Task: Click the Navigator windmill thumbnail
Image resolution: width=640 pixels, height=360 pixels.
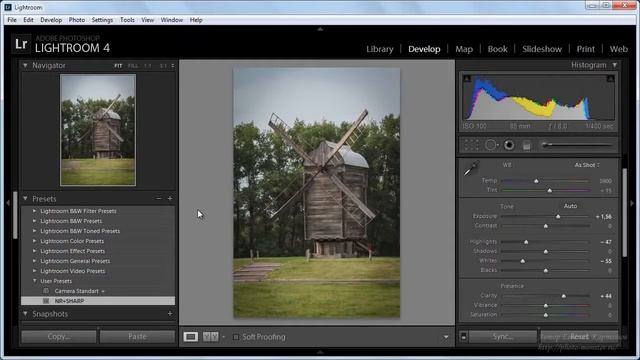Action: pos(98,130)
